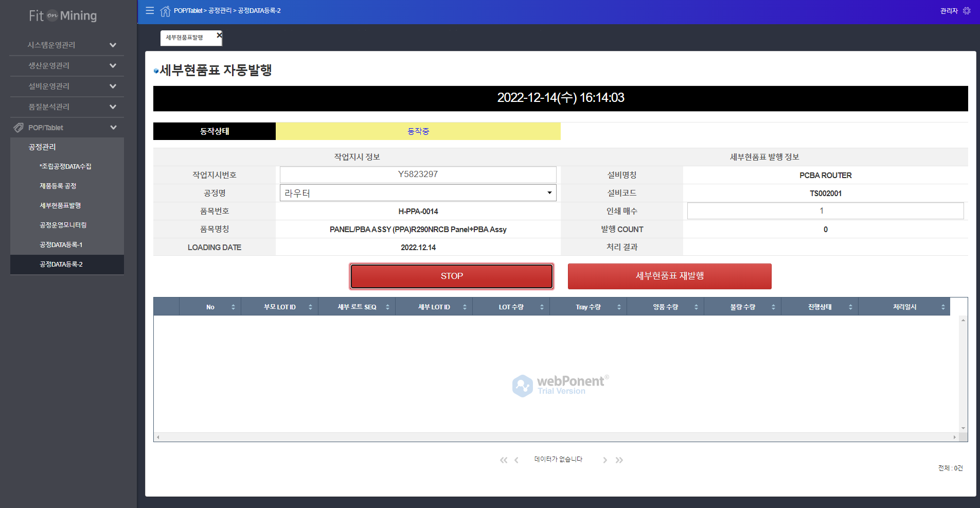The image size is (980, 508).
Task: Sort table by 부모 LOT ID column
Action: click(x=279, y=307)
